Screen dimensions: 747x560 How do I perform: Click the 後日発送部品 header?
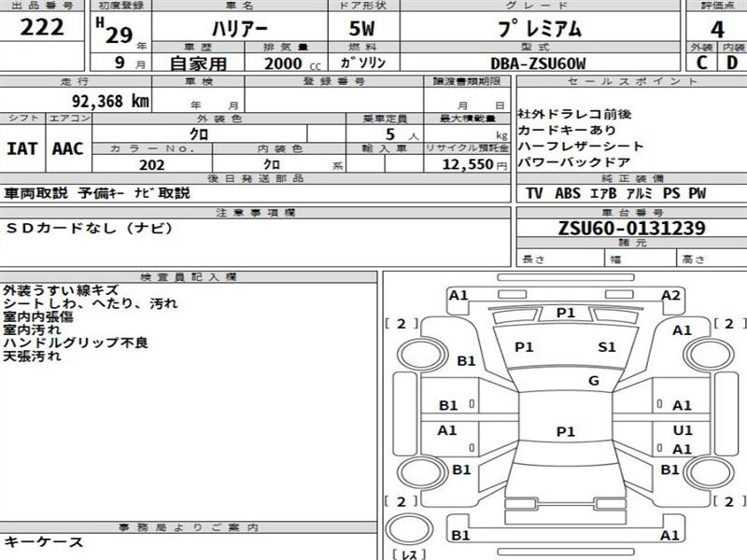tap(256, 178)
